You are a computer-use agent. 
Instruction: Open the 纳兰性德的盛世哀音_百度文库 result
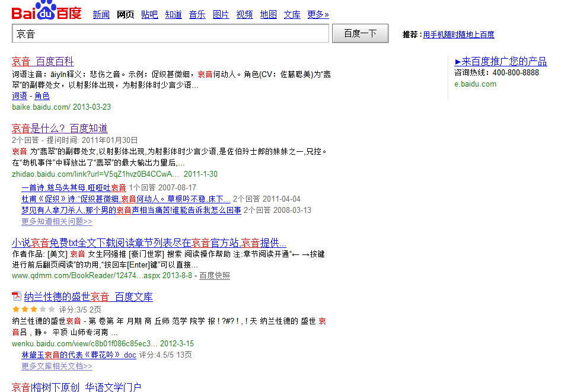[x=88, y=297]
